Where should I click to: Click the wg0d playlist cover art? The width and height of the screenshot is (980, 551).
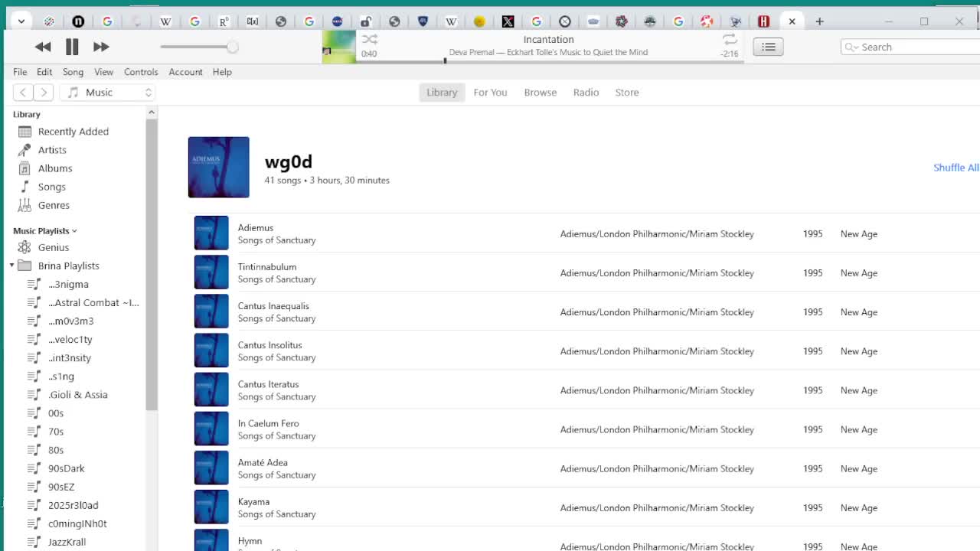tap(218, 167)
